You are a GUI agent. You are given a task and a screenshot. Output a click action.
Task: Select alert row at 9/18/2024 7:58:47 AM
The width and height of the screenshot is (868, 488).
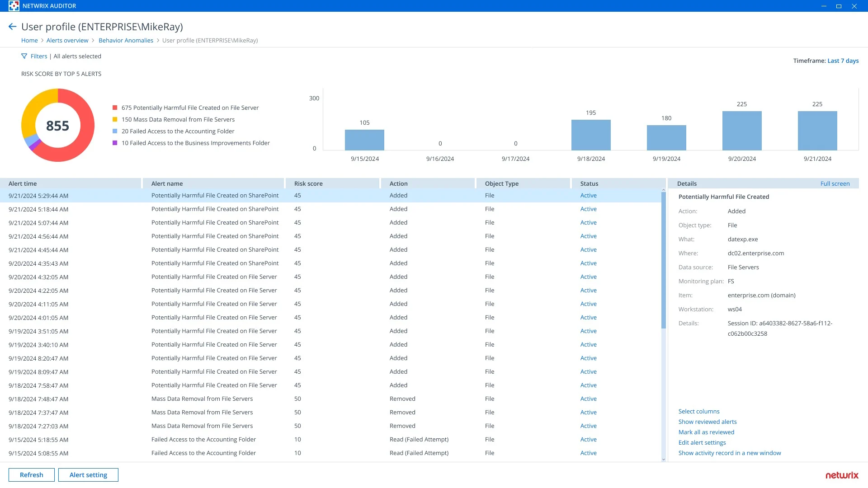(x=330, y=385)
